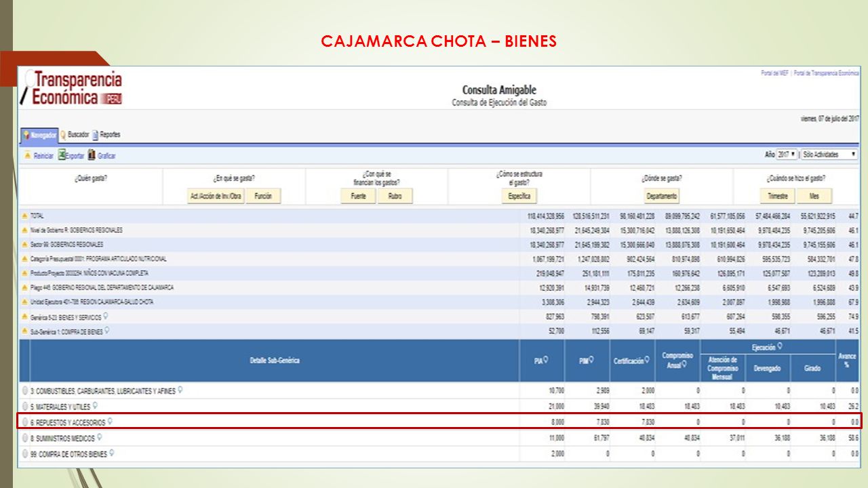Open Portal de Transparencia Económica link
Viewport: 868px width, 488px height.
(x=826, y=73)
